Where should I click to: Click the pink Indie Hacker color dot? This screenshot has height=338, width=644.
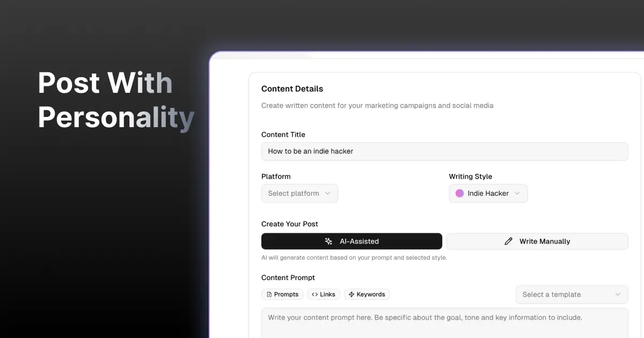click(x=459, y=193)
